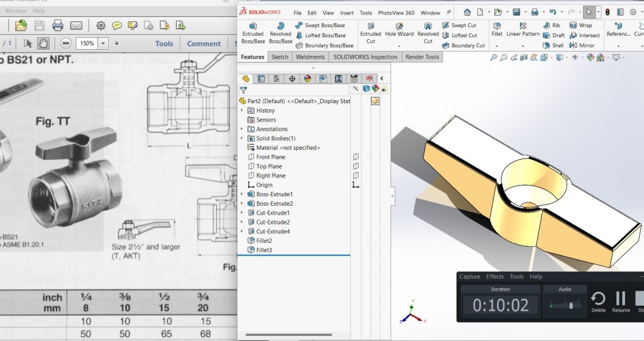644x341 pixels.
Task: Apply the Fillet tool
Action: [x=497, y=30]
